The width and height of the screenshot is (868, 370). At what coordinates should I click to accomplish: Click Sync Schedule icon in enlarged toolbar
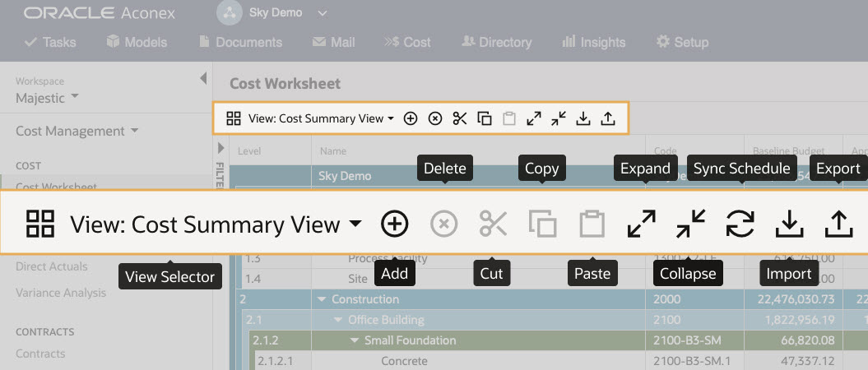click(740, 224)
